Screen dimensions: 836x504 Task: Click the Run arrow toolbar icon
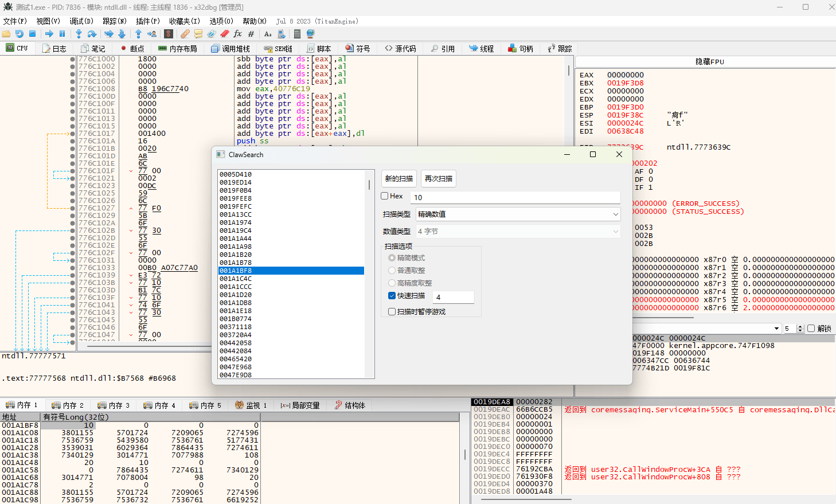click(49, 34)
